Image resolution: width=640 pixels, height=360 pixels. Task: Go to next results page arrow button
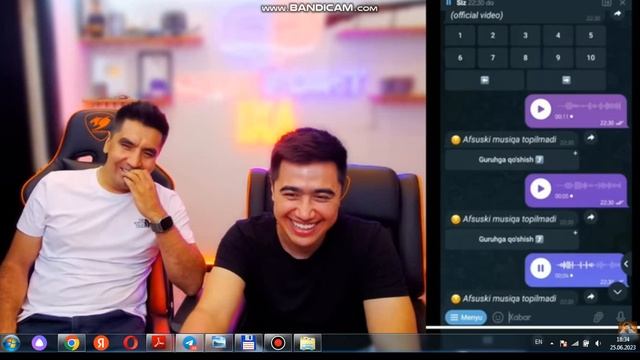(566, 80)
